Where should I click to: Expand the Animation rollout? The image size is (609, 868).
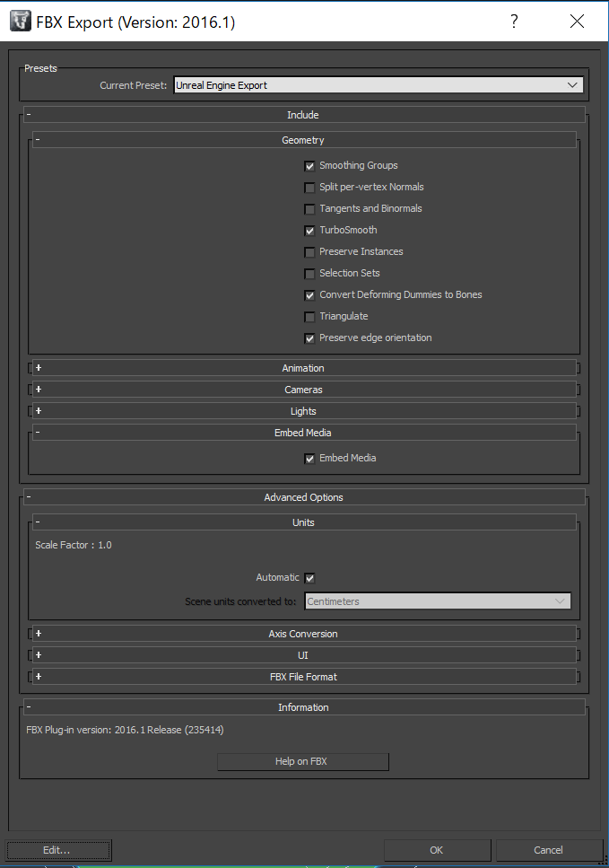click(x=304, y=368)
